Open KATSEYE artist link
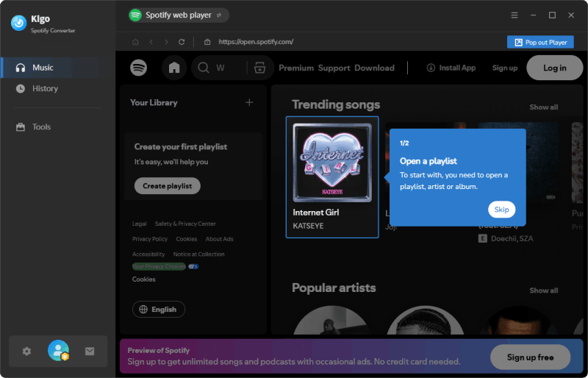588x378 pixels. (308, 226)
